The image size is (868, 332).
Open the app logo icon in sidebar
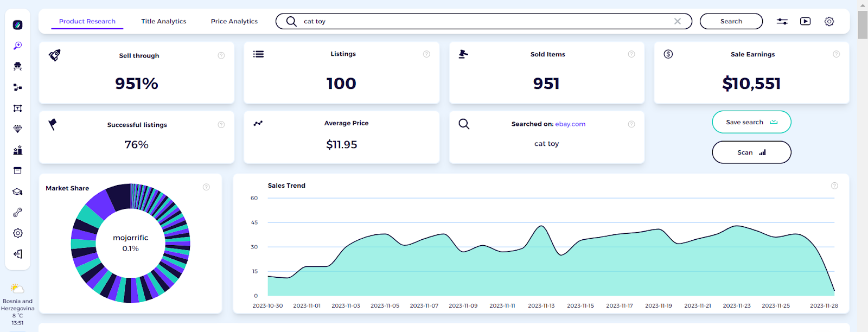coord(17,25)
